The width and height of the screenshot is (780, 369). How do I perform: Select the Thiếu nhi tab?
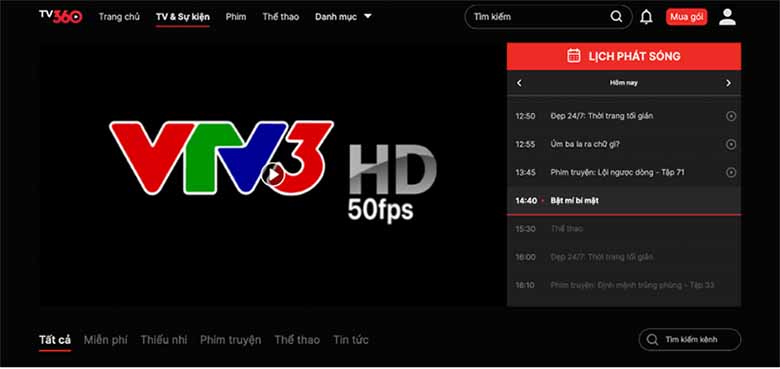point(164,340)
